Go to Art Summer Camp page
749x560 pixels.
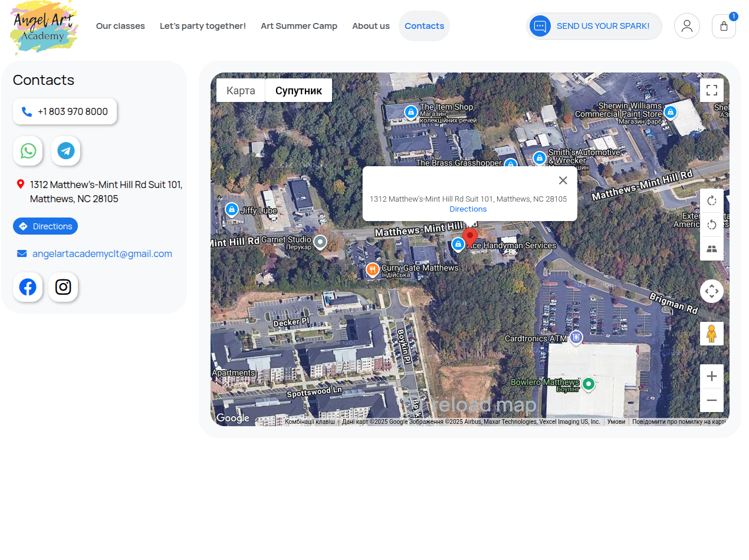point(299,26)
